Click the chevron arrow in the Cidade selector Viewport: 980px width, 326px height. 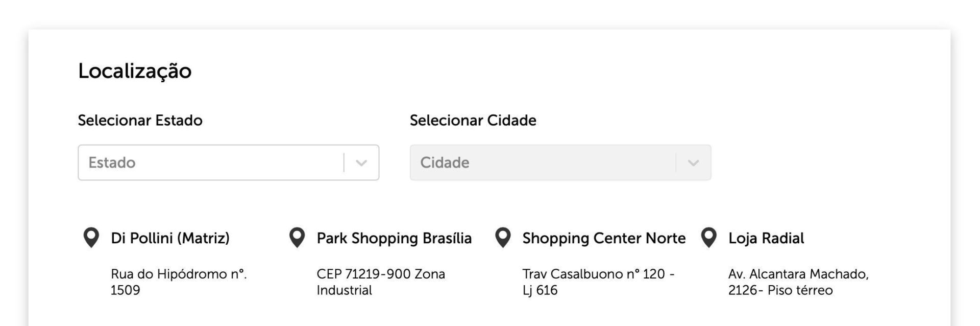(693, 163)
